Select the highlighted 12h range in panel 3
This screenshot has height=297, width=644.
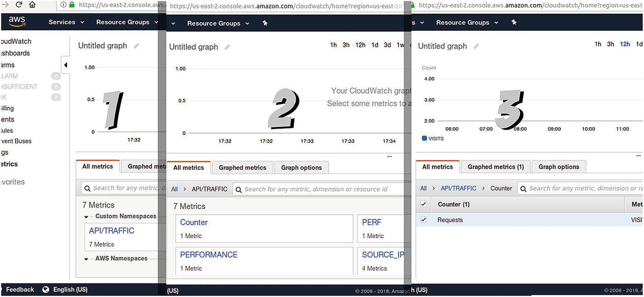coord(625,44)
